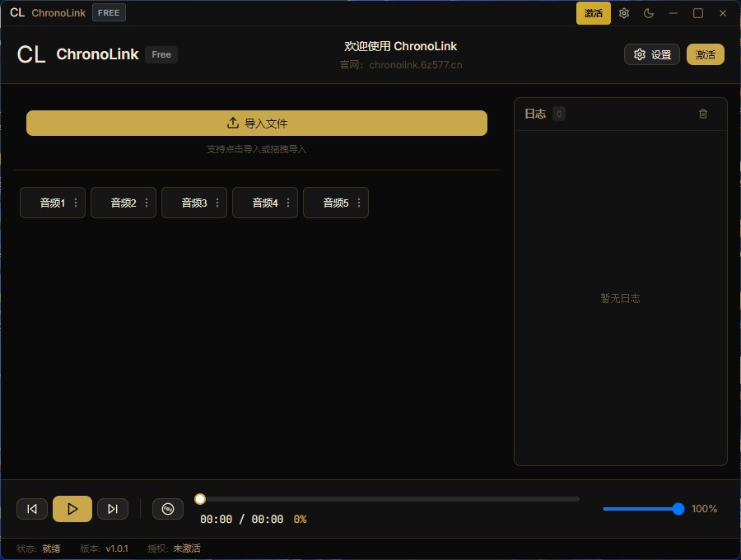Image resolution: width=741 pixels, height=560 pixels.
Task: Click the 支持点击导入或拖拽导入 hint text
Action: pyautogui.click(x=257, y=149)
